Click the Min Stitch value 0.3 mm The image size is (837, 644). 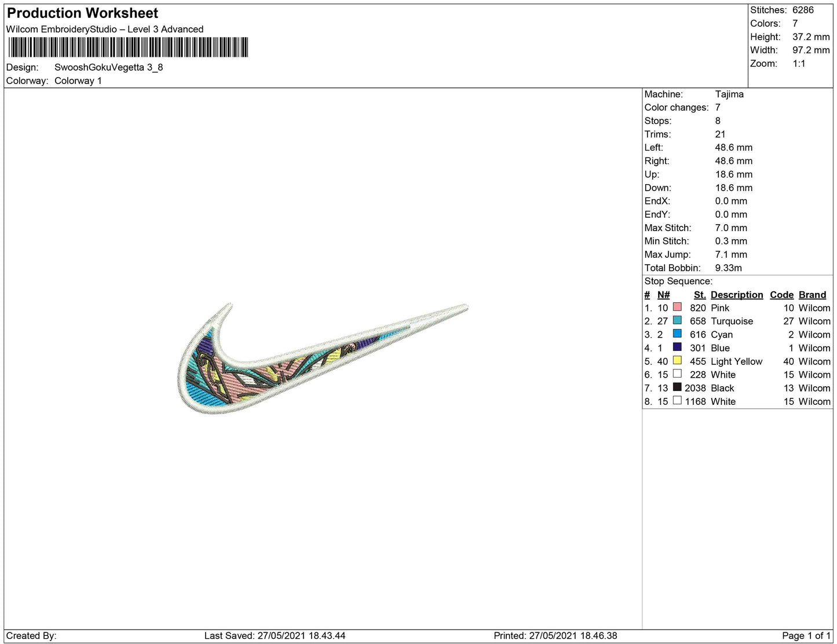731,241
